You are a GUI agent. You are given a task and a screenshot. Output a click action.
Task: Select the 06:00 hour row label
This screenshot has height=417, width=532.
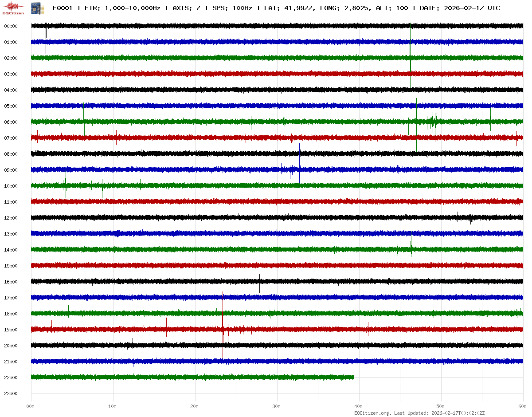click(11, 122)
